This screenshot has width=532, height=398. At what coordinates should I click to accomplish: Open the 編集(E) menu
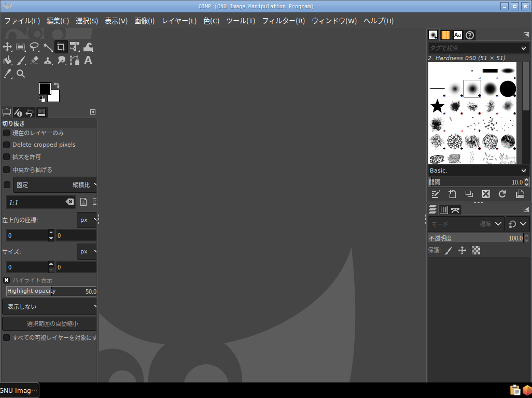[x=58, y=21]
